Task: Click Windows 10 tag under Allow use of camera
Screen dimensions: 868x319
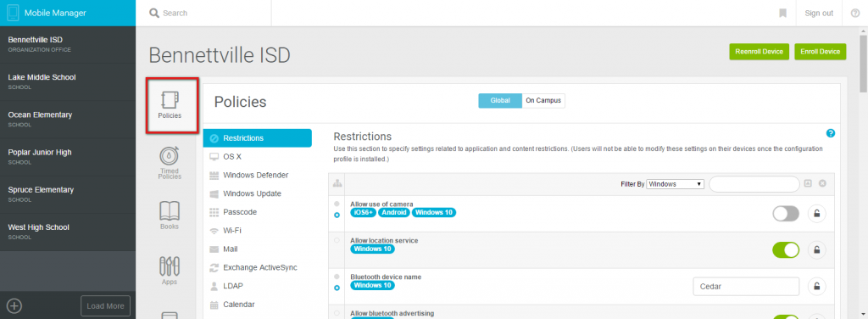Action: [434, 212]
